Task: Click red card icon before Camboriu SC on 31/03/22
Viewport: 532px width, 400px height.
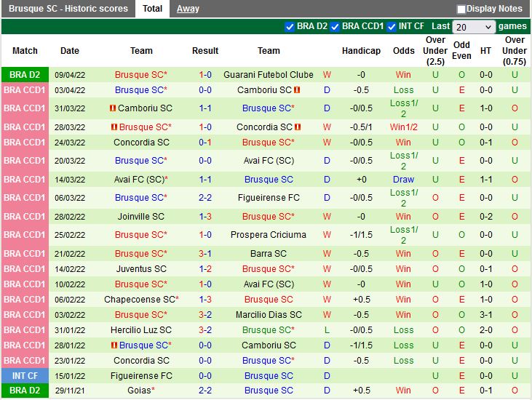Action: 113,108
